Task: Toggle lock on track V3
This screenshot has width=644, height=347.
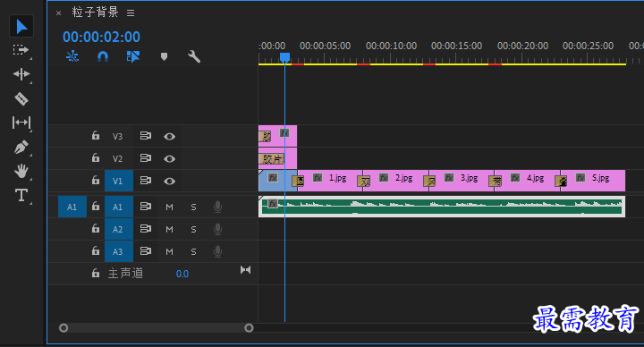Action: 96,135
